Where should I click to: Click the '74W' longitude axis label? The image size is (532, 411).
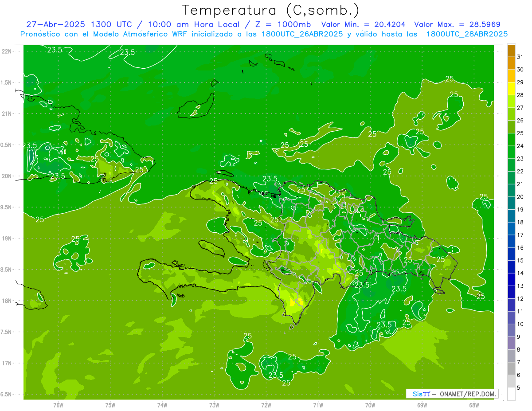(162, 404)
